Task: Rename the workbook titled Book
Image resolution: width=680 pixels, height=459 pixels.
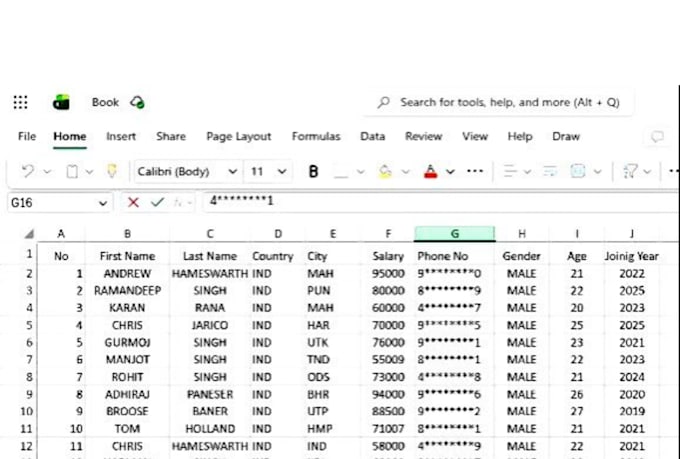Action: [105, 102]
